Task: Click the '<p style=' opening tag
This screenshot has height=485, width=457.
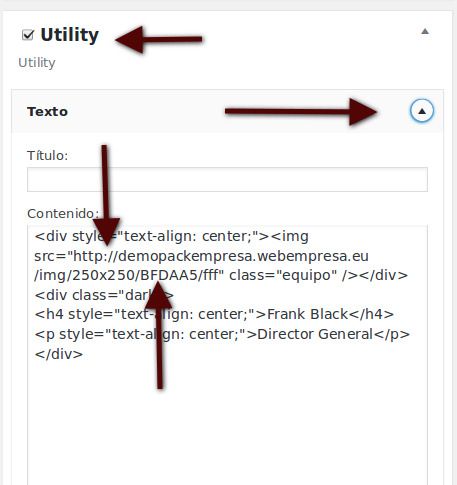Action: pos(70,334)
